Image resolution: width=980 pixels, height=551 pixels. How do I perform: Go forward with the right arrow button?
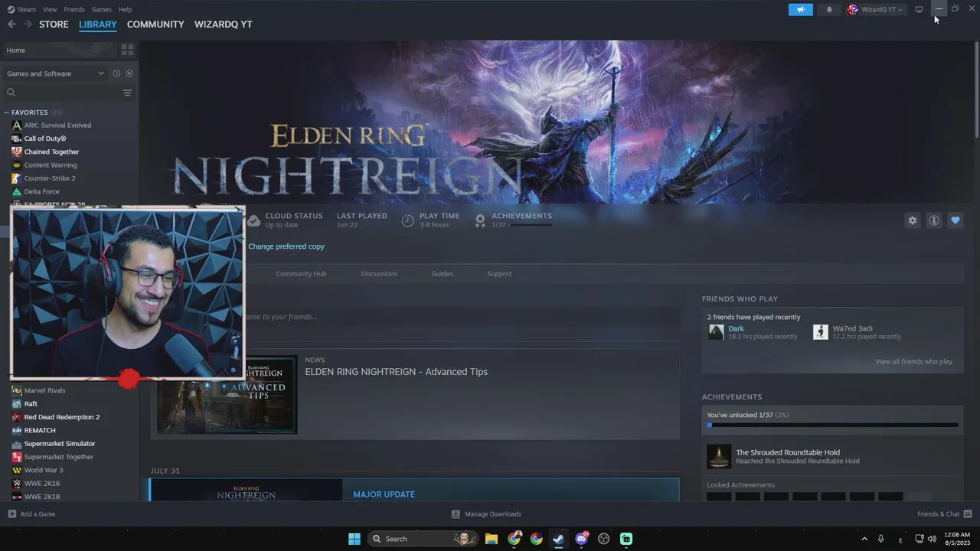click(28, 24)
